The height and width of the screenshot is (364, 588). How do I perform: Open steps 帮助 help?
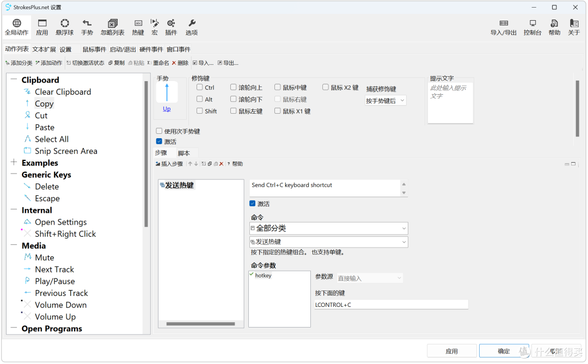point(235,164)
